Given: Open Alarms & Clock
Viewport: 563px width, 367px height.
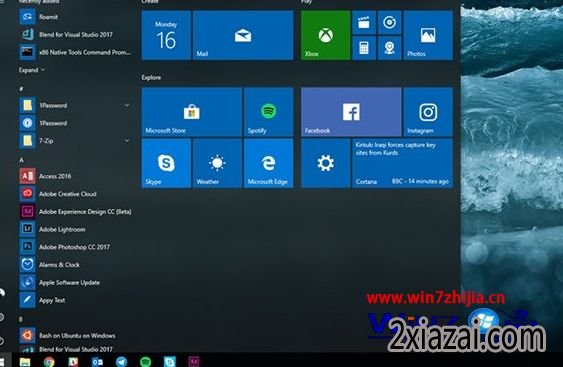Looking at the screenshot, I should [x=75, y=264].
